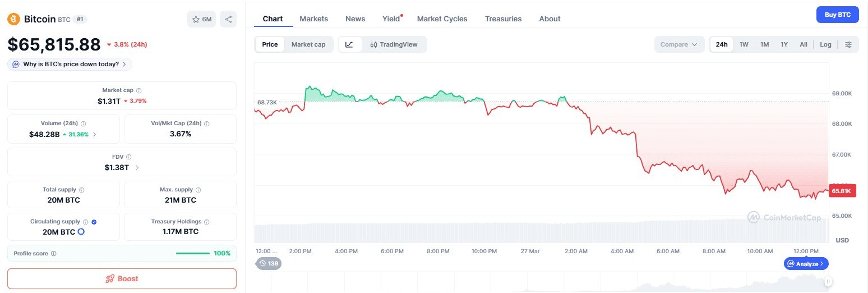This screenshot has width=868, height=293.
Task: Click the Treasury Holdings info icon
Action: [x=207, y=222]
